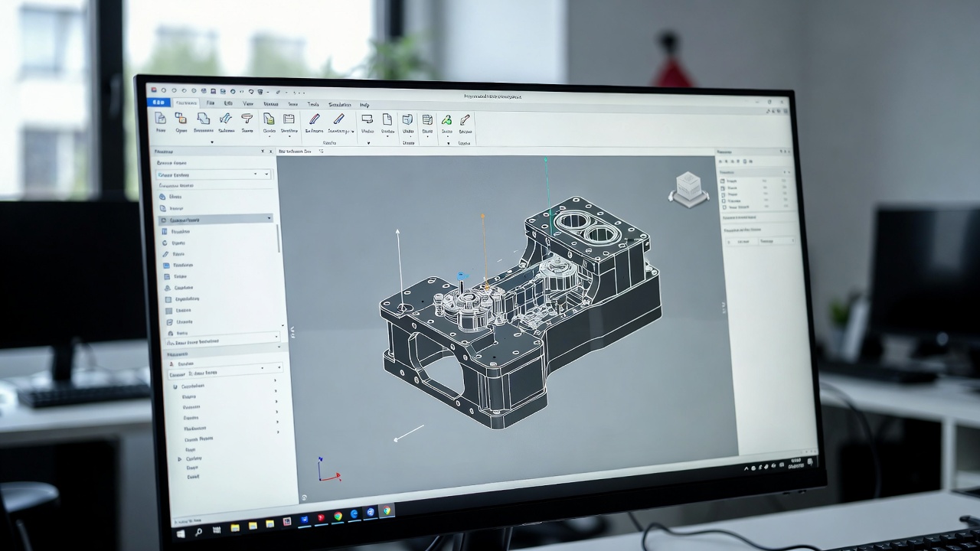Open the Simulation menu
This screenshot has width=980, height=551.
[x=339, y=105]
